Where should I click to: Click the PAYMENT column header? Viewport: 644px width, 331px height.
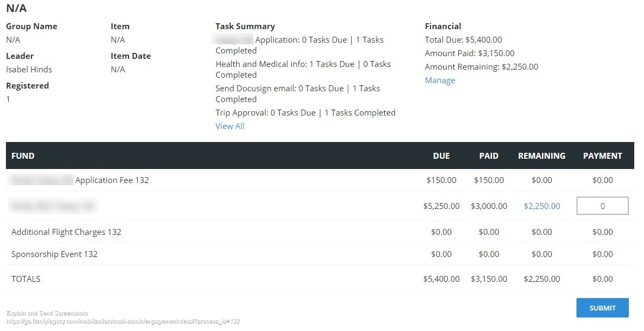(602, 156)
